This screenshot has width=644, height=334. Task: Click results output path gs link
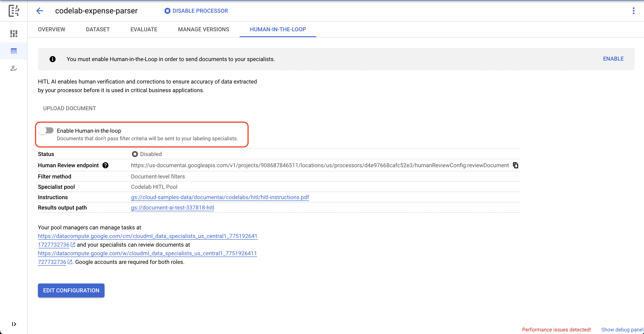(x=172, y=208)
